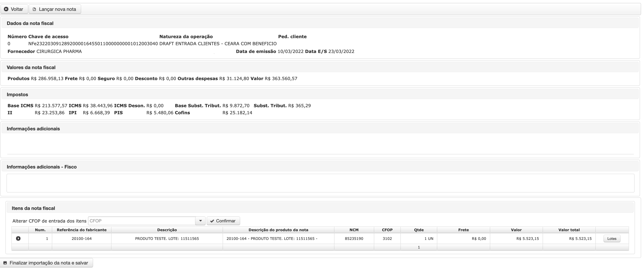Image resolution: width=644 pixels, height=269 pixels.
Task: Focus the CFOP input field
Action: click(142, 221)
